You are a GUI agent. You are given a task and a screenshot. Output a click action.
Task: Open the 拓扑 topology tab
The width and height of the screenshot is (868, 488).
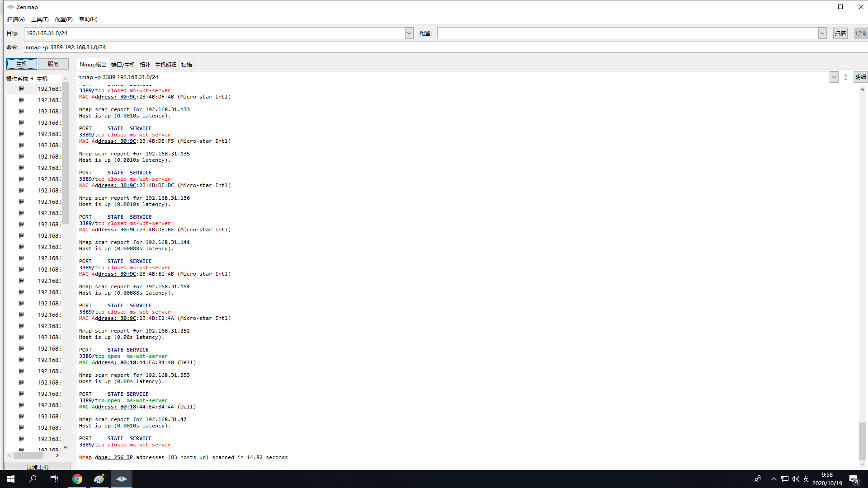pyautogui.click(x=145, y=65)
